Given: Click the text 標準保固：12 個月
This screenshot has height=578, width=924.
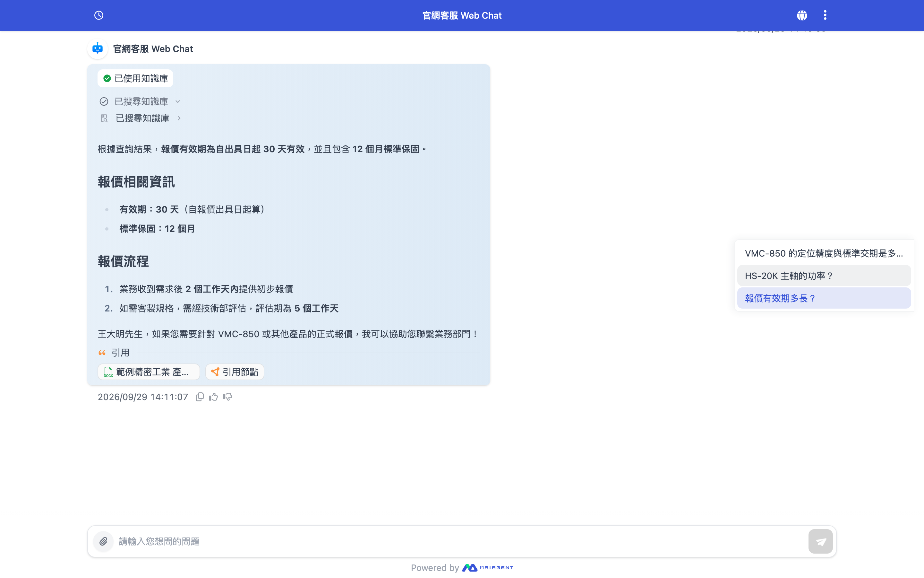Looking at the screenshot, I should coord(157,229).
